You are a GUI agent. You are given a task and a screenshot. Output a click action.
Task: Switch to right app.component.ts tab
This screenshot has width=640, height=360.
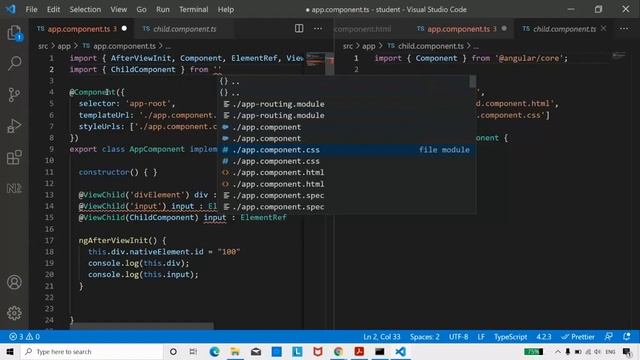[x=461, y=29]
